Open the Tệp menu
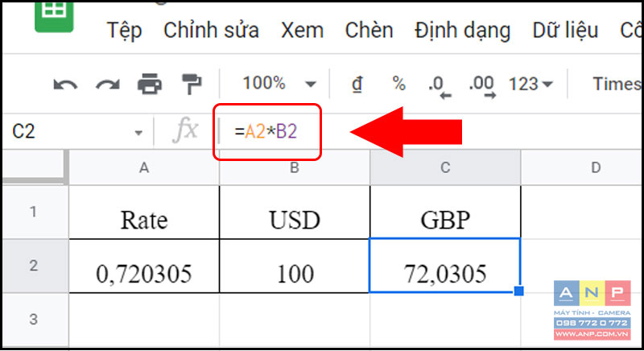Image resolution: width=644 pixels, height=351 pixels. [x=124, y=31]
